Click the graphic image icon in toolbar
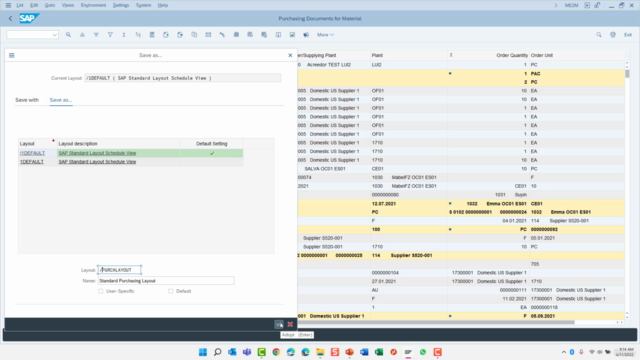This screenshot has width=640, height=360. (x=292, y=35)
